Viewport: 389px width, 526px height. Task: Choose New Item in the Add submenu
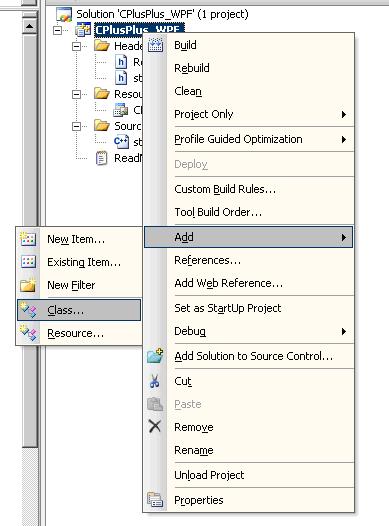click(x=79, y=239)
